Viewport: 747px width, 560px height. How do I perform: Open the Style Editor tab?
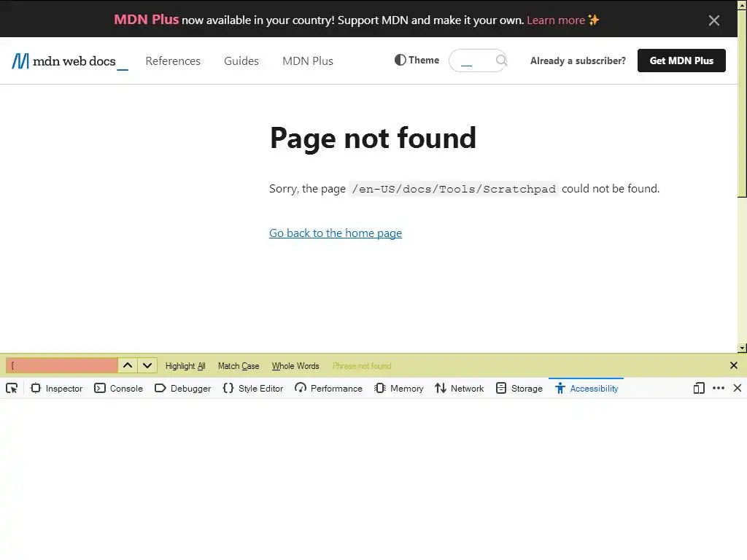pos(253,389)
